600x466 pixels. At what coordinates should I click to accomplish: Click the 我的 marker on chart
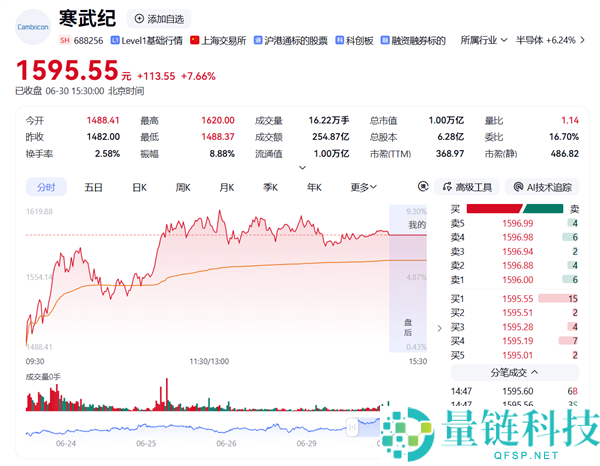tap(417, 225)
